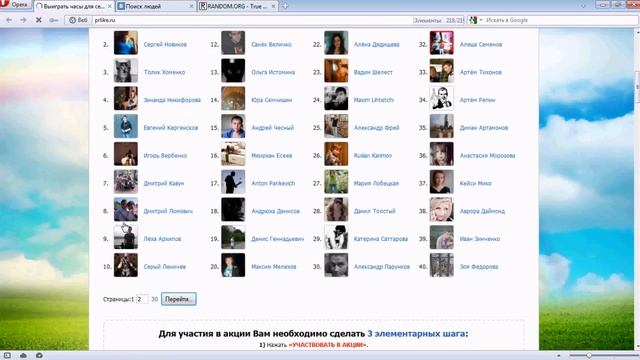Screen dimensions: 640x360
Task: Open Ольга Истомина profile link
Action: coord(273,72)
